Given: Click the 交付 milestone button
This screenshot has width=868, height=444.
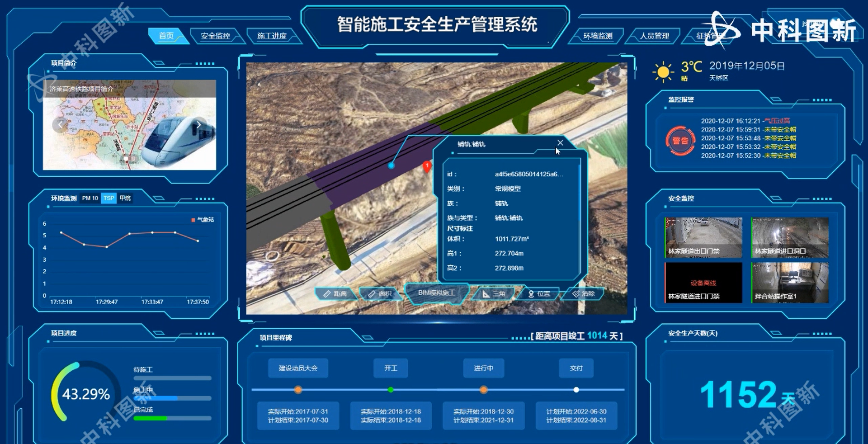Looking at the screenshot, I should click(x=576, y=368).
